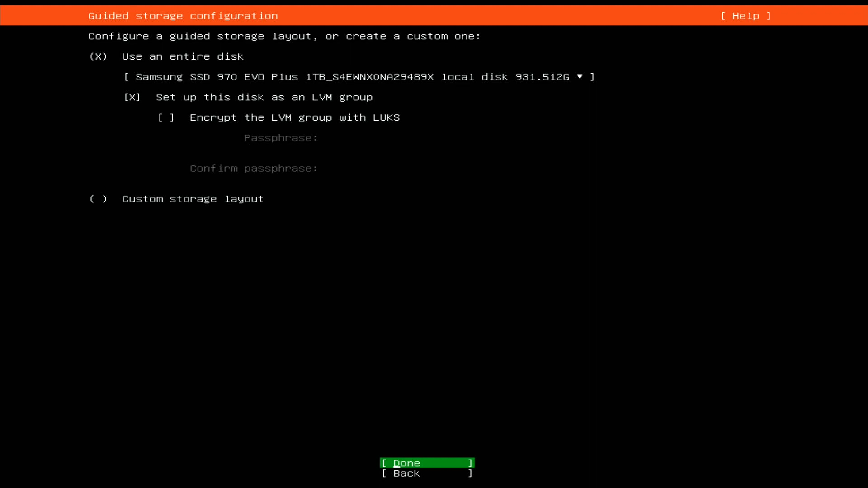Click the 'Custom storage layout' label text

[193, 199]
